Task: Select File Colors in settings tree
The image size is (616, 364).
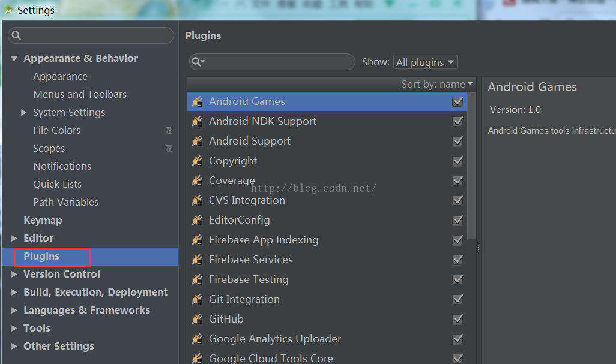Action: point(56,130)
